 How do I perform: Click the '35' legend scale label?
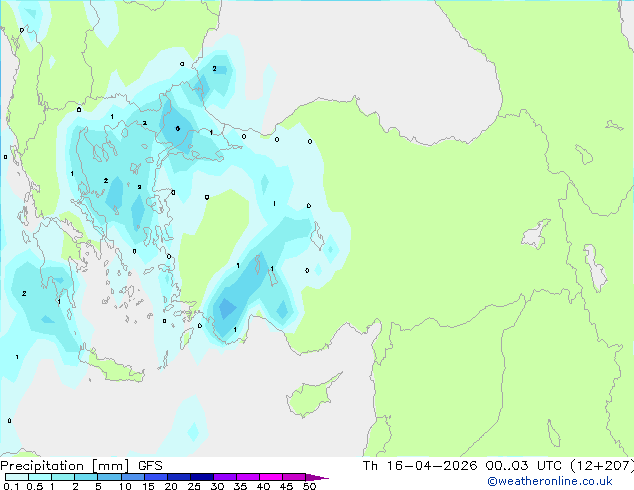(240, 486)
